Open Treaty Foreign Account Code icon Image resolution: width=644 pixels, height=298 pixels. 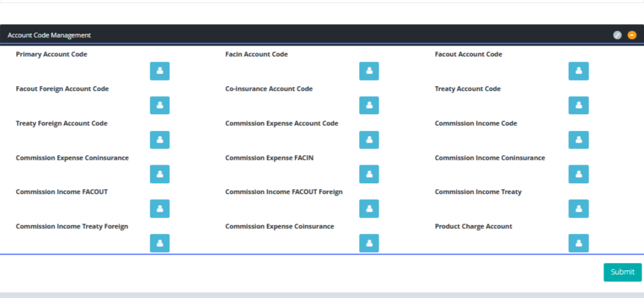coord(159,140)
